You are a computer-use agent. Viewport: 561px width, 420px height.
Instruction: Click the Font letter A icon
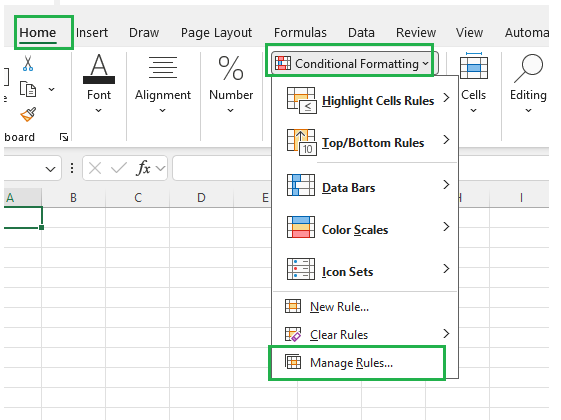click(99, 69)
